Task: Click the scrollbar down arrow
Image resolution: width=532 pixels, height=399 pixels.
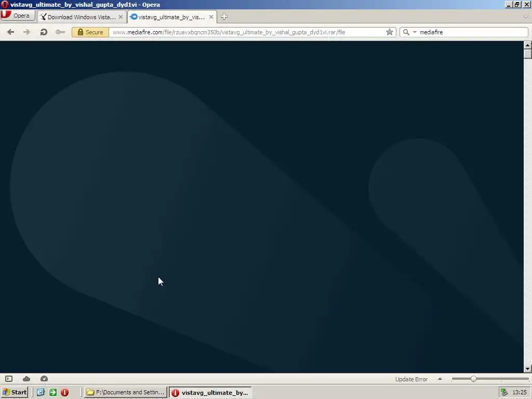Action: [527, 368]
